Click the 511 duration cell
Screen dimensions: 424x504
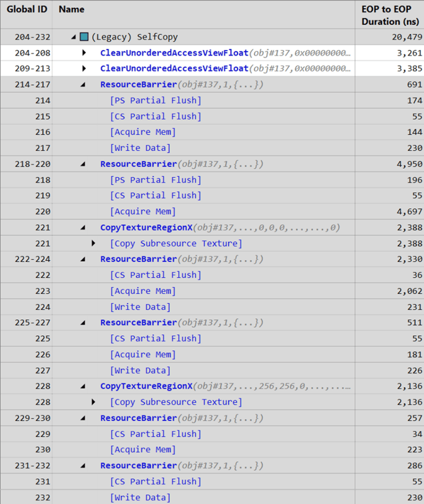[415, 323]
